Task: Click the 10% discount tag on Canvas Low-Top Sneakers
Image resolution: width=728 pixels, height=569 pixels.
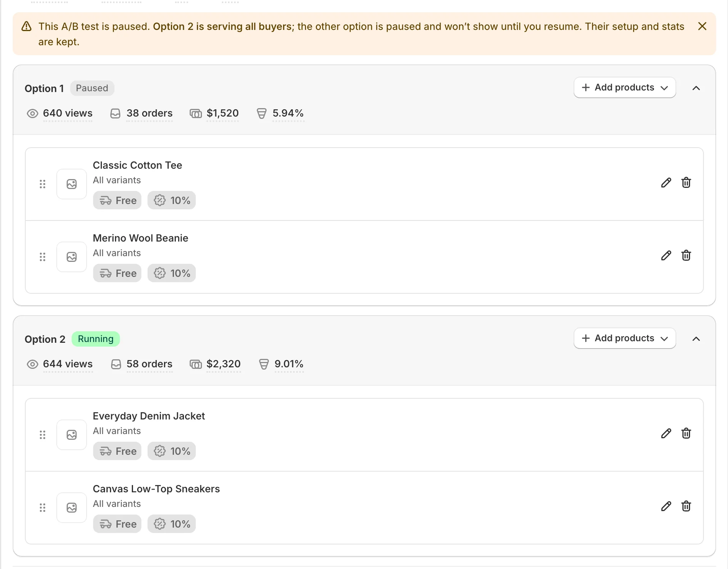Action: coord(172,524)
